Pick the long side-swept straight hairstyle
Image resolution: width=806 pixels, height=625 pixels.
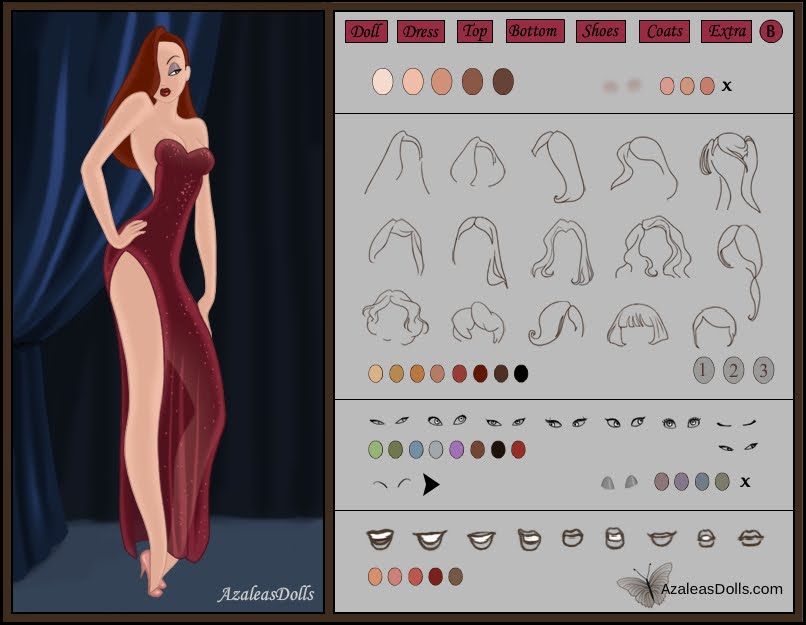pyautogui.click(x=559, y=166)
